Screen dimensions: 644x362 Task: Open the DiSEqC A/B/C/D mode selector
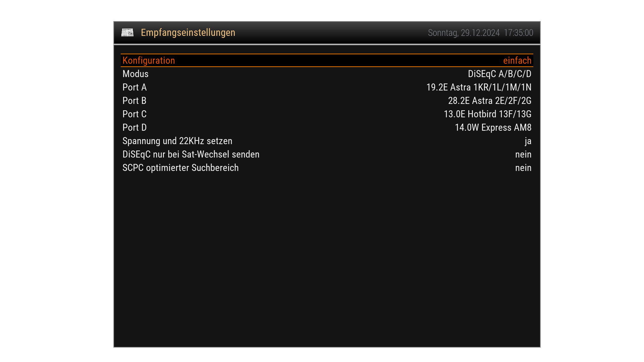coord(500,74)
